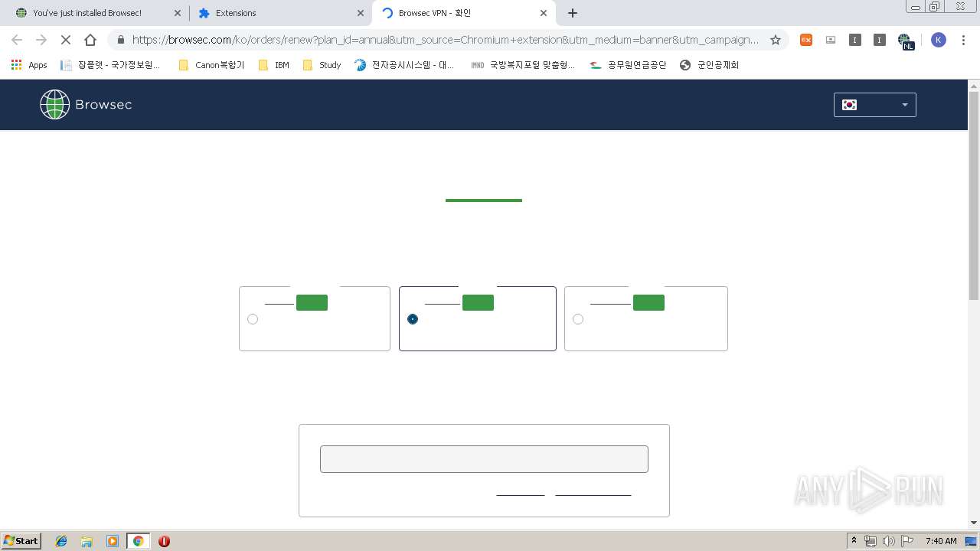Open the 공무원연금공단 bookmark
The width and height of the screenshot is (980, 551).
(x=628, y=65)
